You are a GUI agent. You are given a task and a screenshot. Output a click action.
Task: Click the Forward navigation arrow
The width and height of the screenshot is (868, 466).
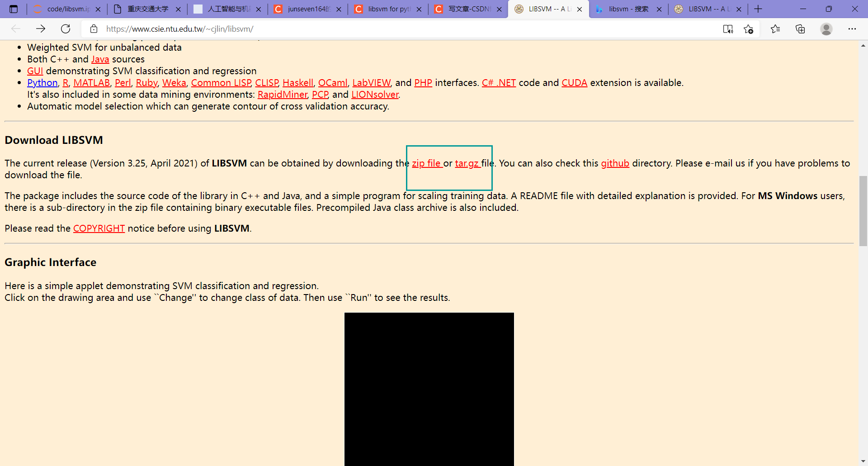41,29
